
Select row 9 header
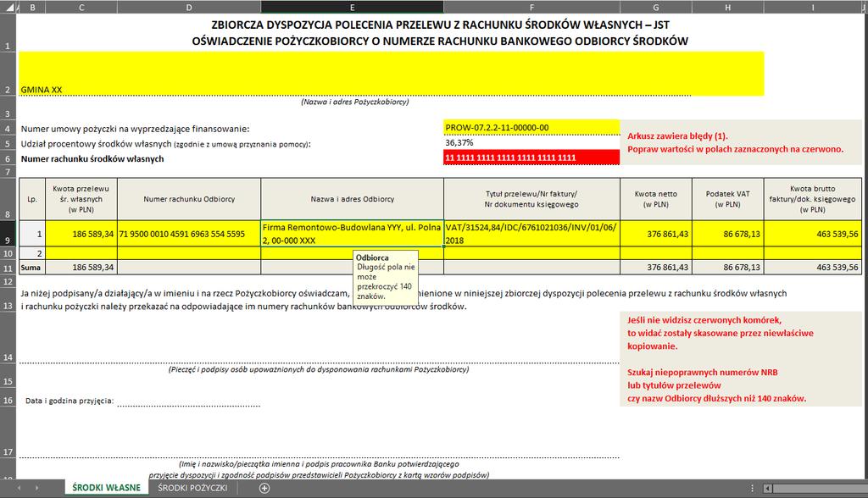(8, 234)
